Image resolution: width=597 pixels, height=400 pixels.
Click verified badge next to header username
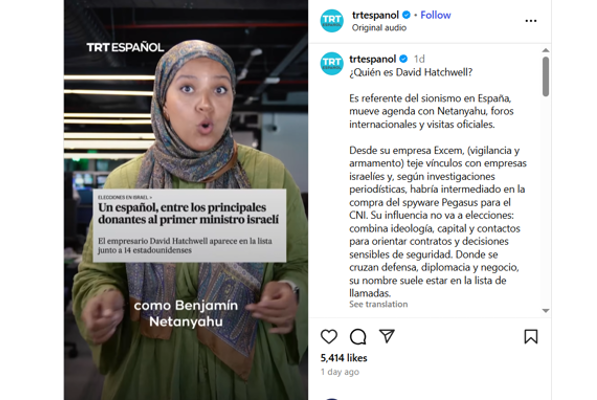click(x=406, y=15)
